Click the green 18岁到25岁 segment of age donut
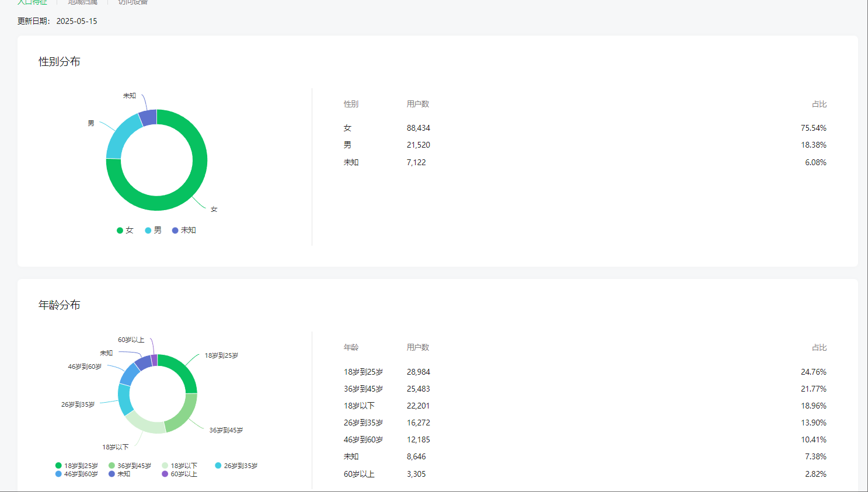This screenshot has height=492, width=868. 182,369
